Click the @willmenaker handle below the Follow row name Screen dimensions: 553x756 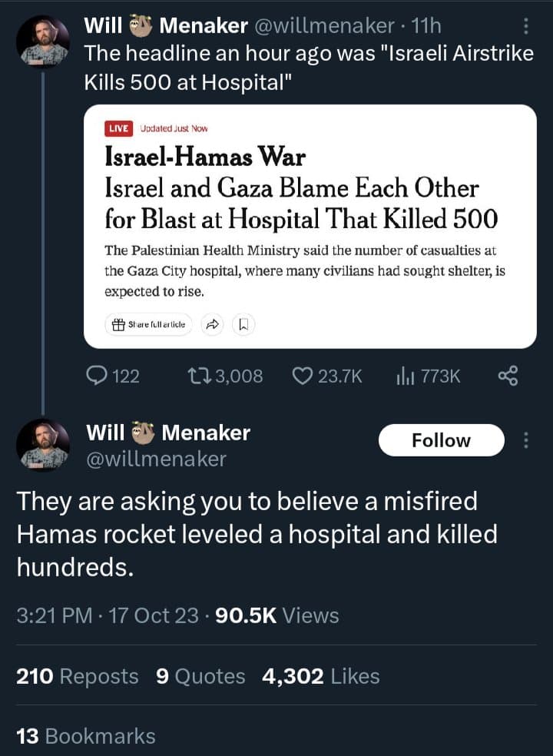pos(156,459)
